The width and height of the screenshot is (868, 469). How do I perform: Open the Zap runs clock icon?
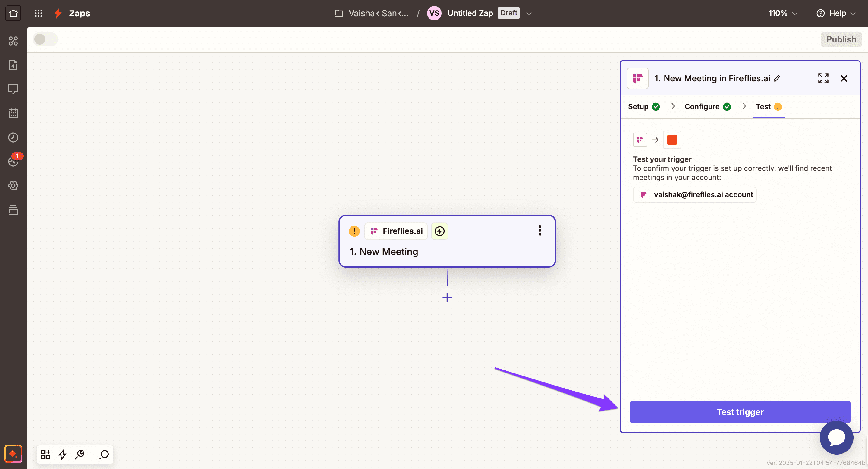13,137
